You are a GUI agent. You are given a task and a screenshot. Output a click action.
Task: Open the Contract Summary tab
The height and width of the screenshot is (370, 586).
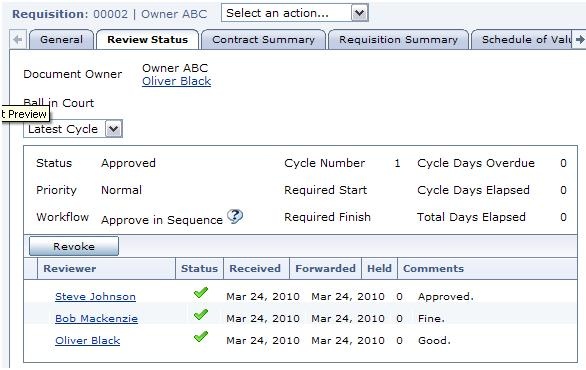click(x=263, y=40)
